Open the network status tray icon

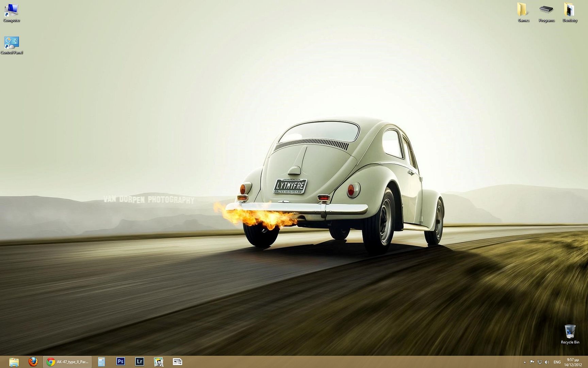coord(539,362)
